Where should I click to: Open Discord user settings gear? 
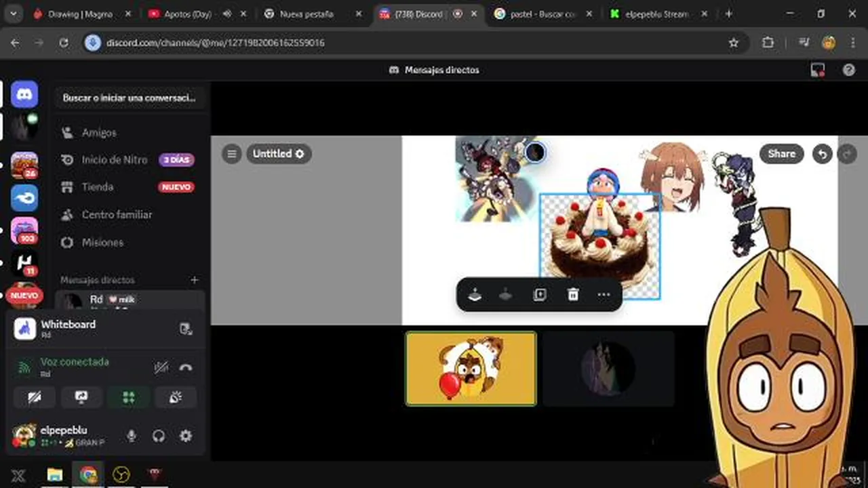click(x=186, y=436)
